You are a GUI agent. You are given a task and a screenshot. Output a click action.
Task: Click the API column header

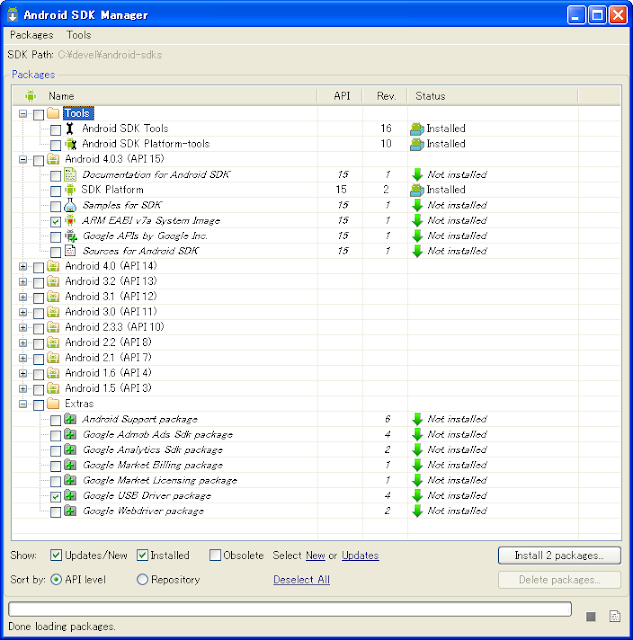(342, 96)
